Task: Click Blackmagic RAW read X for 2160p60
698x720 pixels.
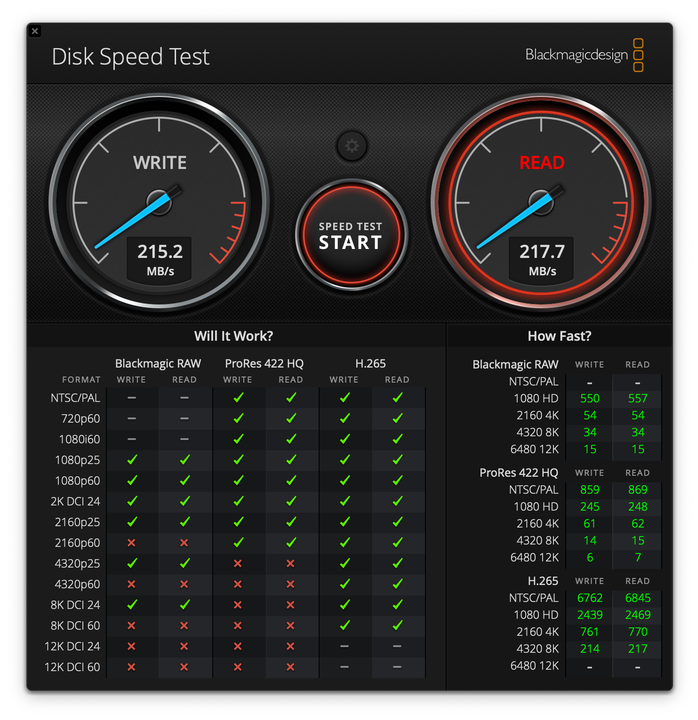Action: click(185, 543)
